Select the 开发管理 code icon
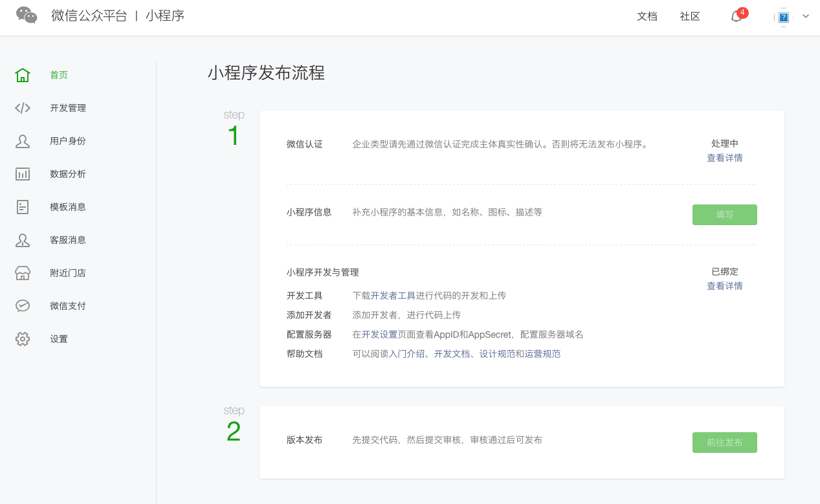The width and height of the screenshot is (820, 504). (x=23, y=107)
